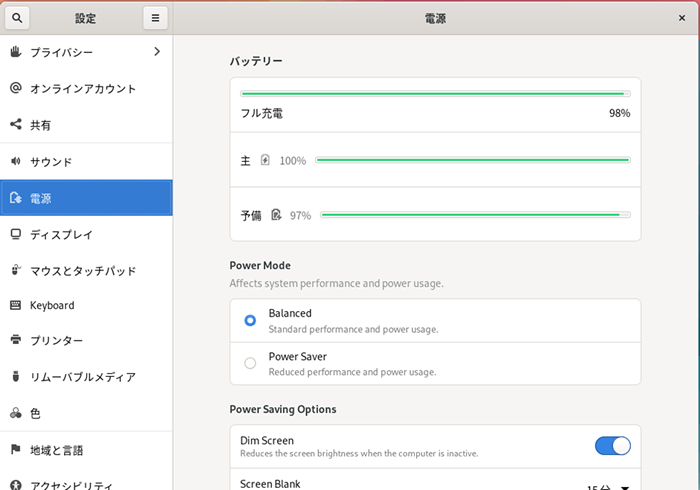Open the hamburger menu next to 設定

pos(154,18)
